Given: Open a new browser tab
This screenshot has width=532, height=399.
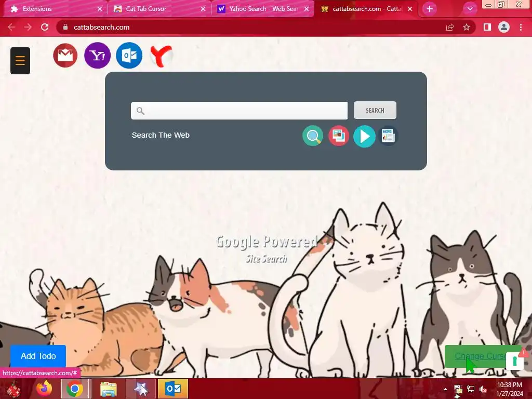Looking at the screenshot, I should [430, 9].
